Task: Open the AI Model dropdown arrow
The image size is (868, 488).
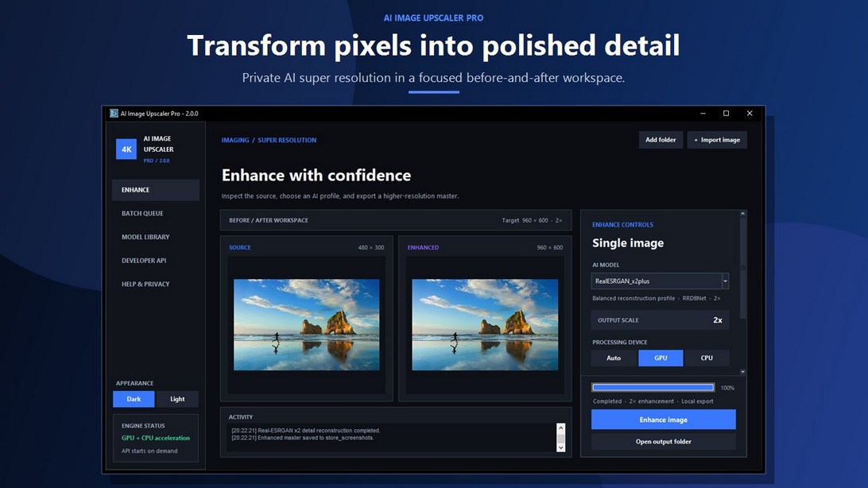Action: (725, 281)
